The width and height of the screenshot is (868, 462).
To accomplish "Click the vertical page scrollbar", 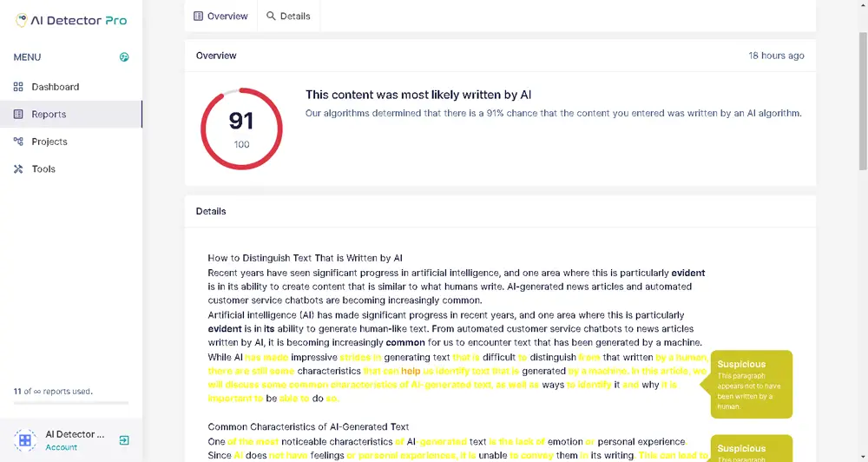I will [x=863, y=101].
